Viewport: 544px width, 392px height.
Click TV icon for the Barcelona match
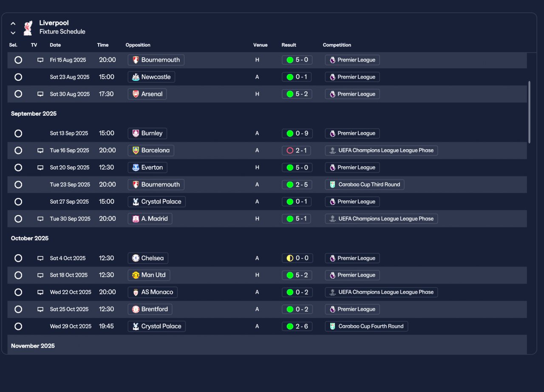click(40, 151)
